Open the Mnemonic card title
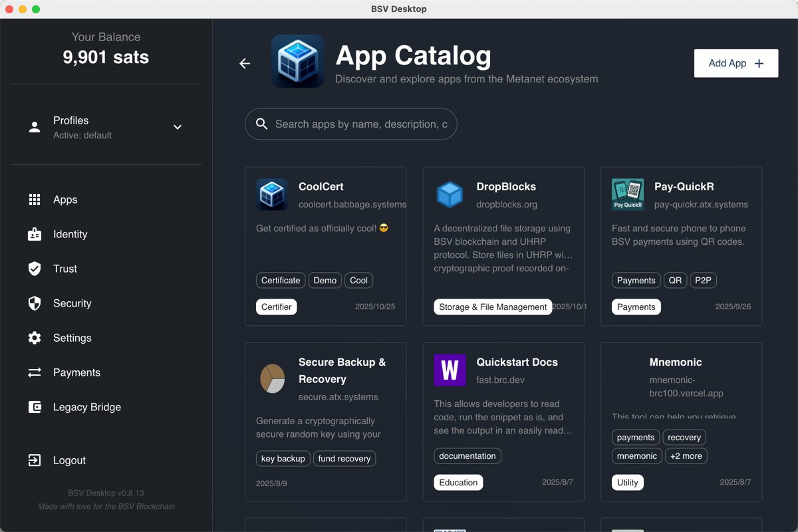The image size is (798, 532). tap(676, 362)
